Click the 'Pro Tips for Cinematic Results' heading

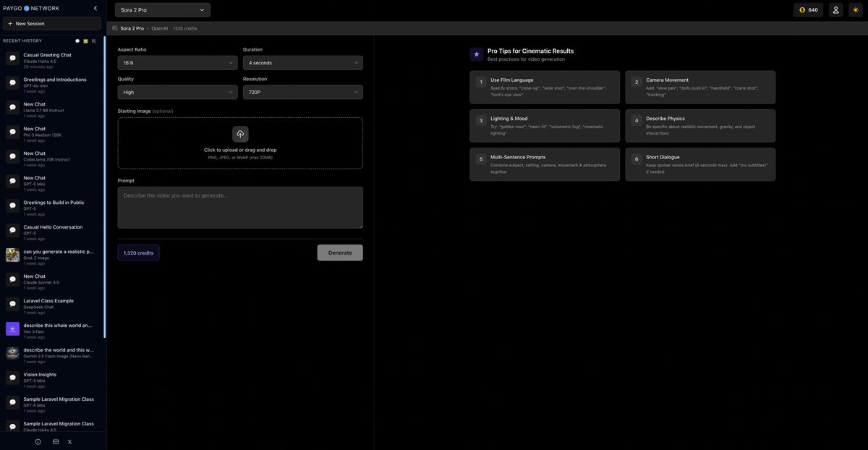click(530, 51)
